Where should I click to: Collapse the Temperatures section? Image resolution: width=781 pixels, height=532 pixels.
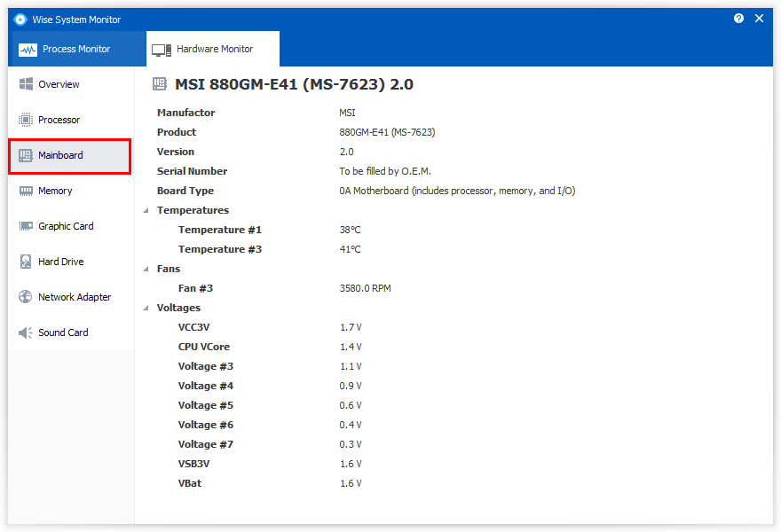coord(146,210)
